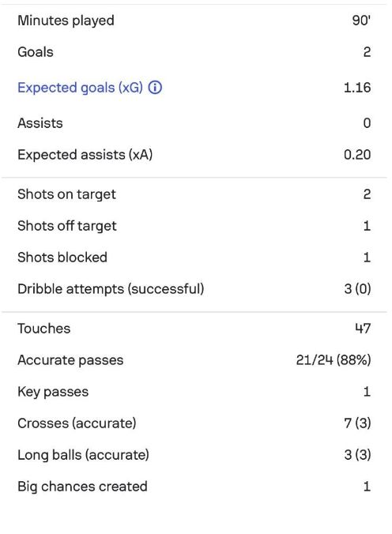Click the Shots on target label
Viewport: 392px width, 534px height.
(x=67, y=194)
